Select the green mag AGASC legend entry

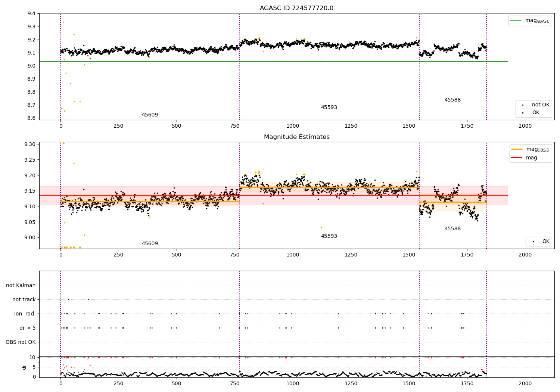530,21
